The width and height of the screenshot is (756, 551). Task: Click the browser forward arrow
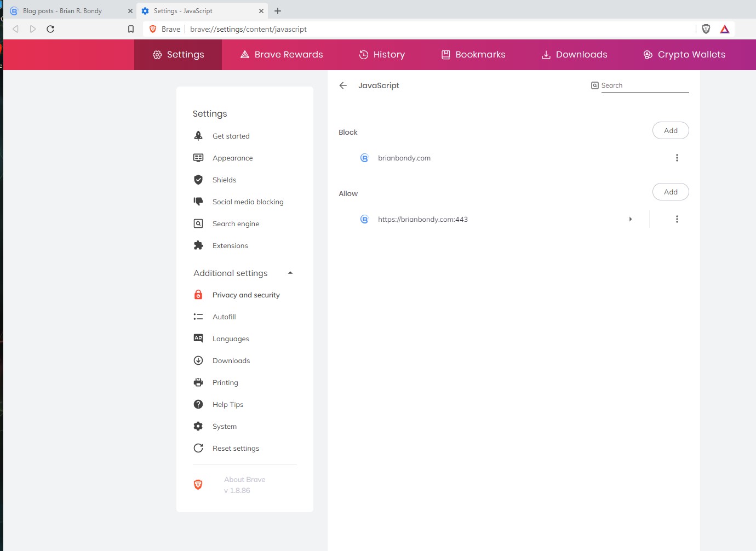click(33, 29)
